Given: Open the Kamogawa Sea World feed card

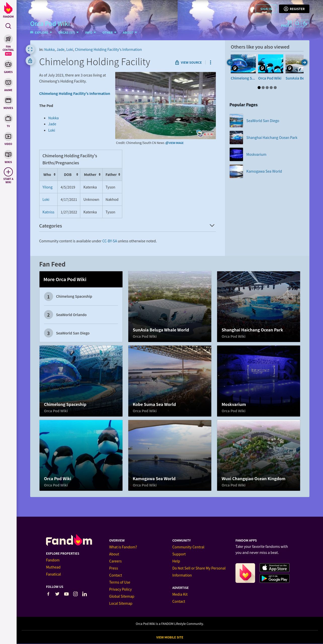Looking at the screenshot, I should click(x=170, y=455).
